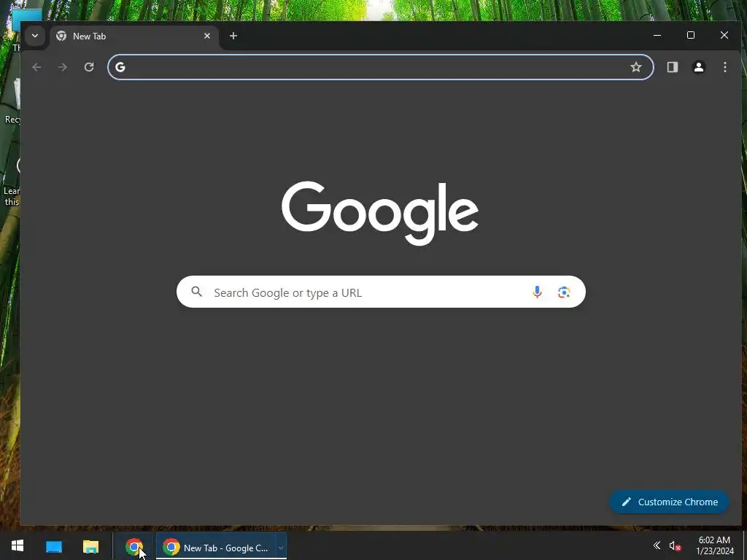Image resolution: width=747 pixels, height=560 pixels.
Task: Toggle the Chrome side panel
Action: coord(672,67)
